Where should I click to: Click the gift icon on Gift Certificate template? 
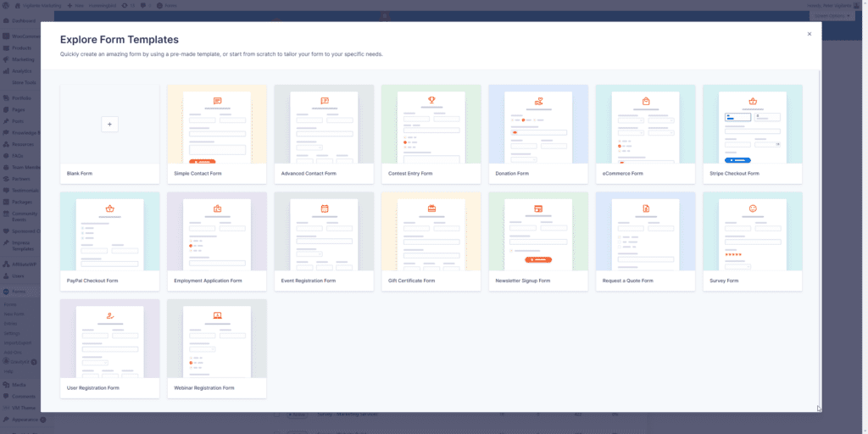coord(431,208)
